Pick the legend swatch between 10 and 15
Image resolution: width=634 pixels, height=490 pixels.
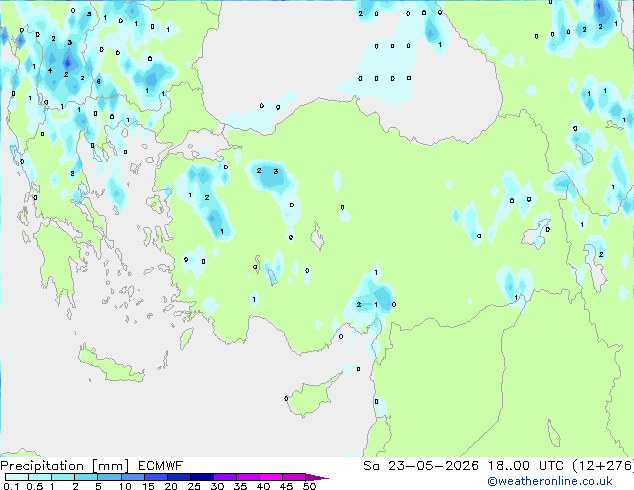pyautogui.click(x=133, y=477)
